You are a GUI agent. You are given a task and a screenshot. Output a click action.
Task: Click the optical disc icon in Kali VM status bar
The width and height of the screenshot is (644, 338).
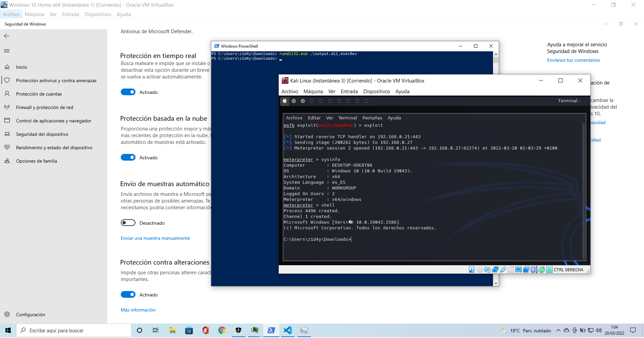(x=480, y=270)
